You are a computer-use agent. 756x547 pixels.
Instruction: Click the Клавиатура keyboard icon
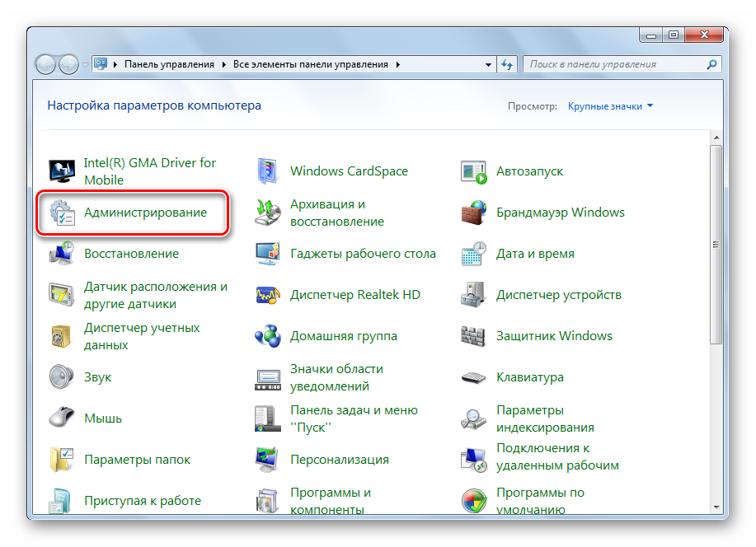point(473,377)
